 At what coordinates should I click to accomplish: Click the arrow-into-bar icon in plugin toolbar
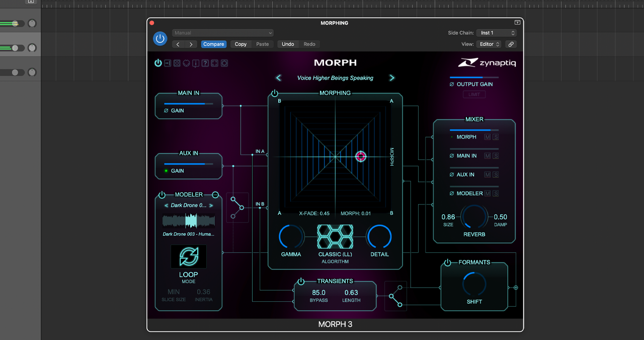tap(168, 63)
